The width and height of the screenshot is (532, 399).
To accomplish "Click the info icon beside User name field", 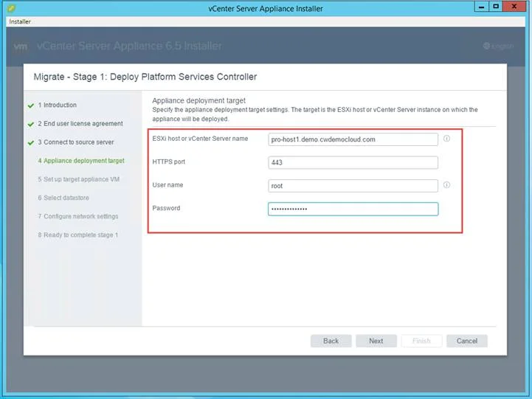I will click(446, 185).
